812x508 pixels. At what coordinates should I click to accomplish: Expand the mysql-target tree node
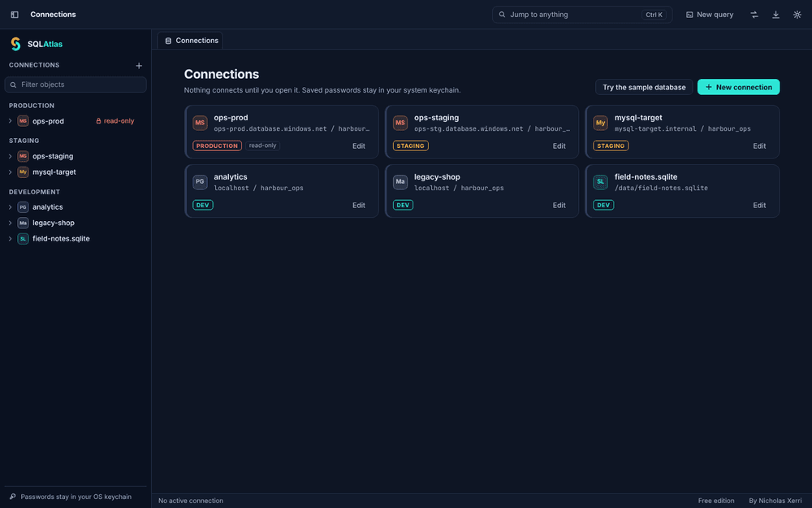[x=11, y=172]
